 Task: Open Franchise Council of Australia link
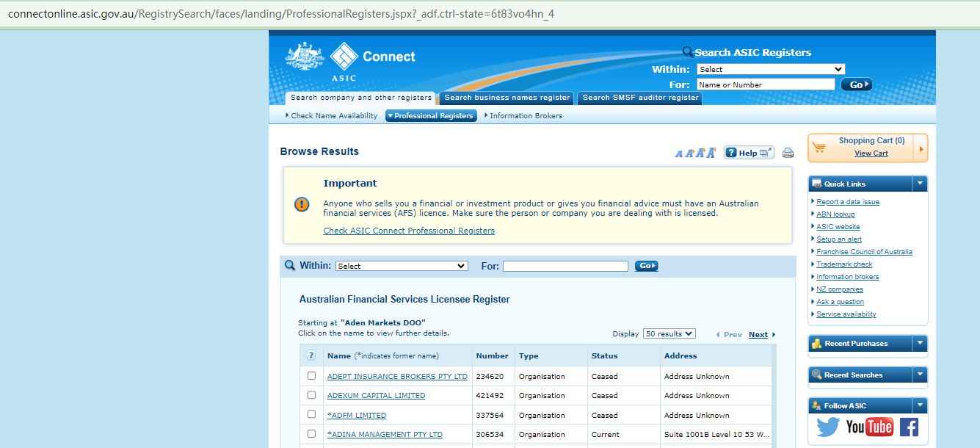[864, 252]
